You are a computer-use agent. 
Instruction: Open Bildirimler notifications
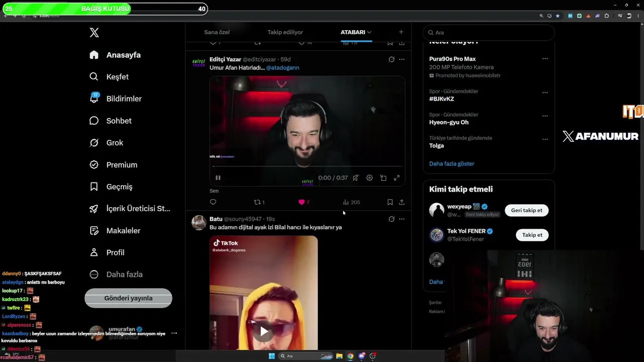(x=115, y=99)
